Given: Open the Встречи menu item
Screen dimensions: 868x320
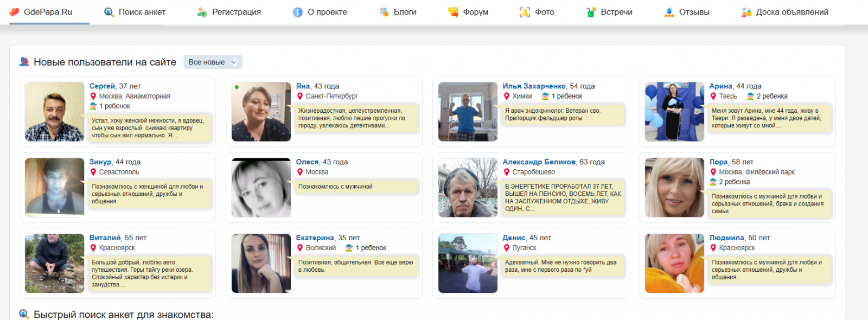Looking at the screenshot, I should tap(610, 12).
